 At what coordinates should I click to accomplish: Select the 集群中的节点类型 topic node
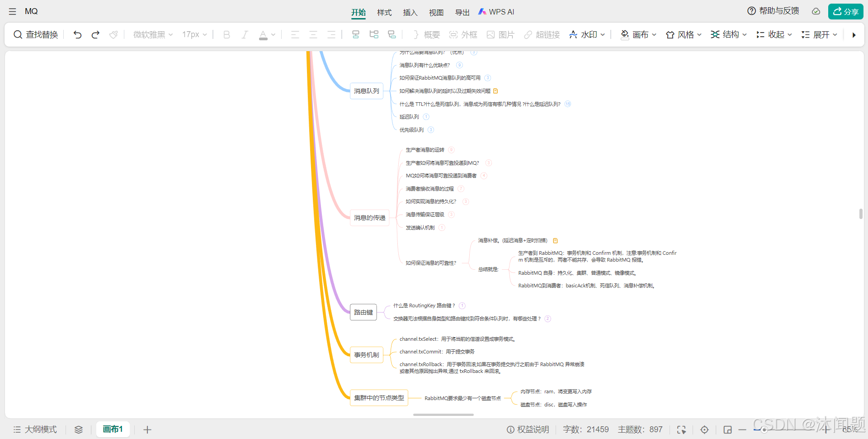pos(379,398)
